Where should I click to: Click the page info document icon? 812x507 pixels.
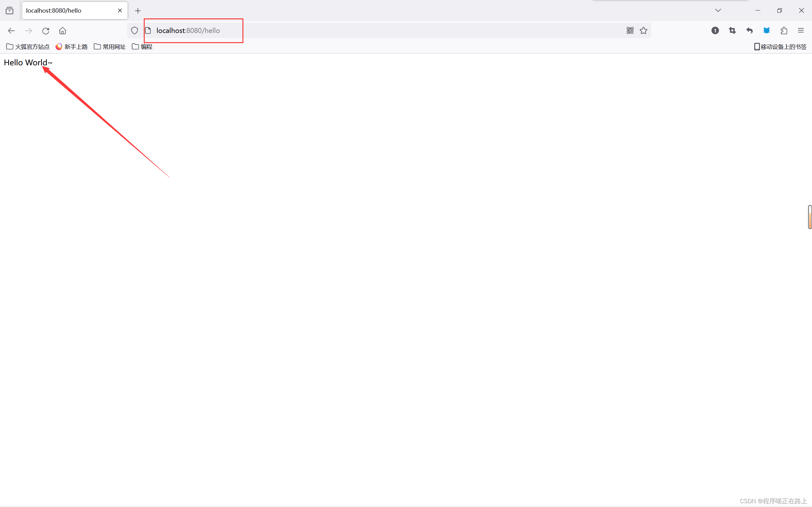(x=148, y=31)
